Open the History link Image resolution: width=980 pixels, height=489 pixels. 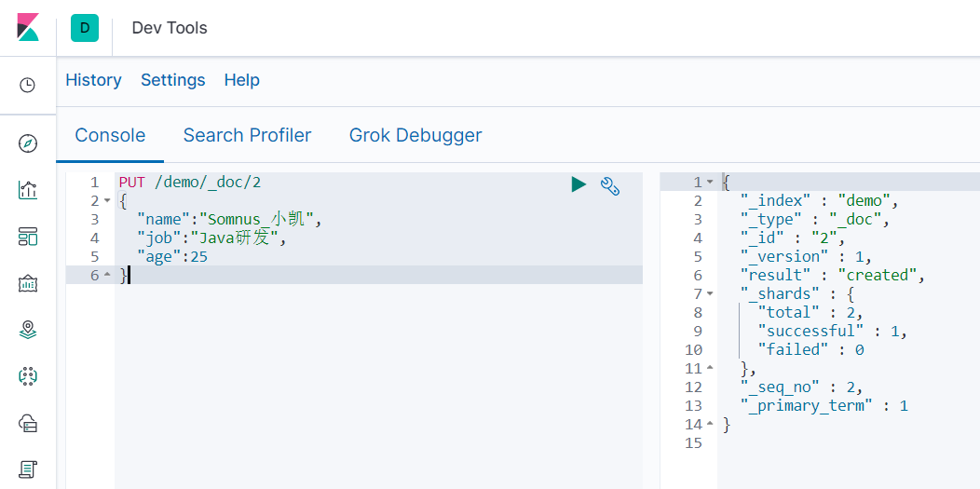tap(93, 80)
